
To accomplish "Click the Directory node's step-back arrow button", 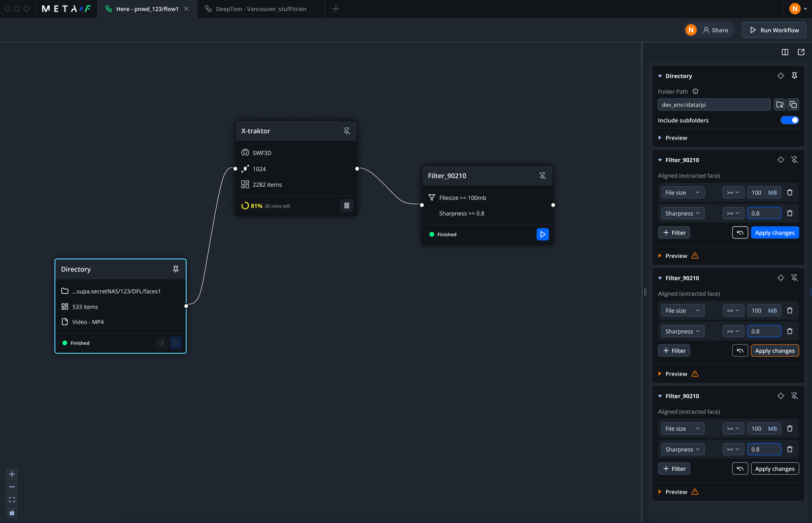I will (161, 343).
